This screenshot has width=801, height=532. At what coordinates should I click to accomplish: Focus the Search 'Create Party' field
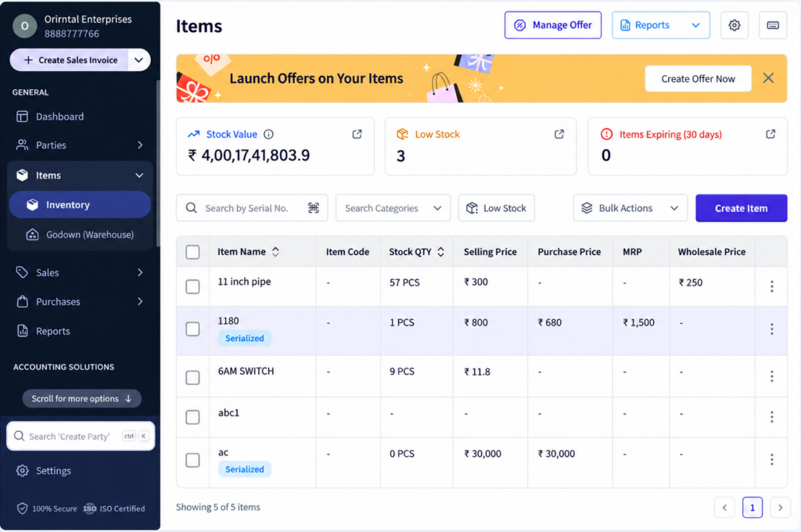point(81,436)
